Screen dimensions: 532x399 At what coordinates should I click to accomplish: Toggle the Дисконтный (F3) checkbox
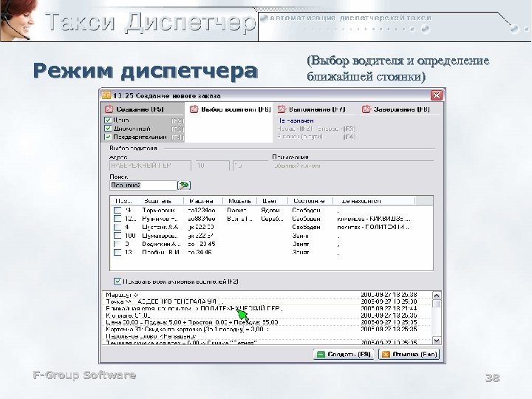point(108,129)
